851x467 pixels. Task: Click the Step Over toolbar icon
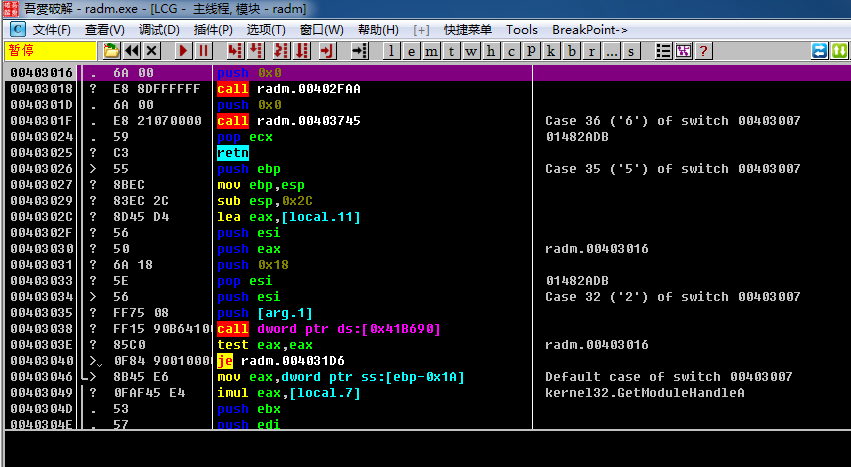click(256, 51)
